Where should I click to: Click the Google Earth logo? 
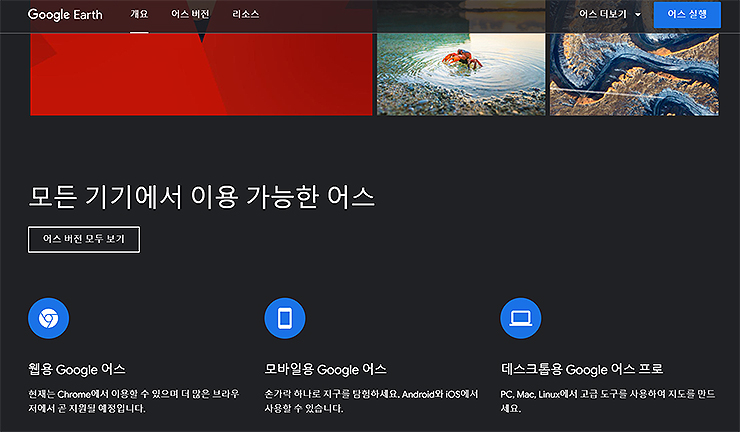65,15
